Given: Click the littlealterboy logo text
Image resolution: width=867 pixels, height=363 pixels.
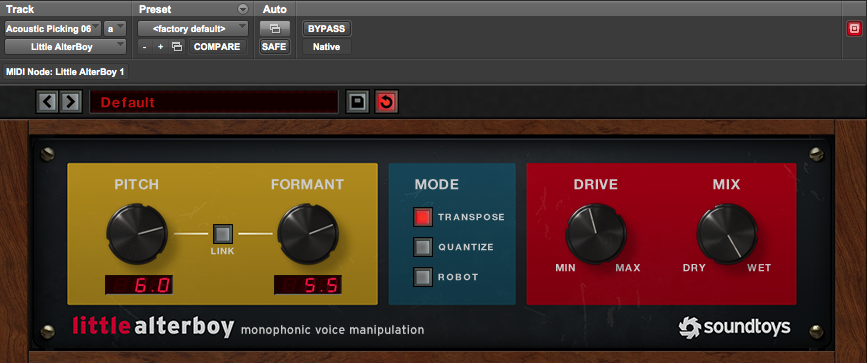Looking at the screenshot, I should click(x=153, y=326).
